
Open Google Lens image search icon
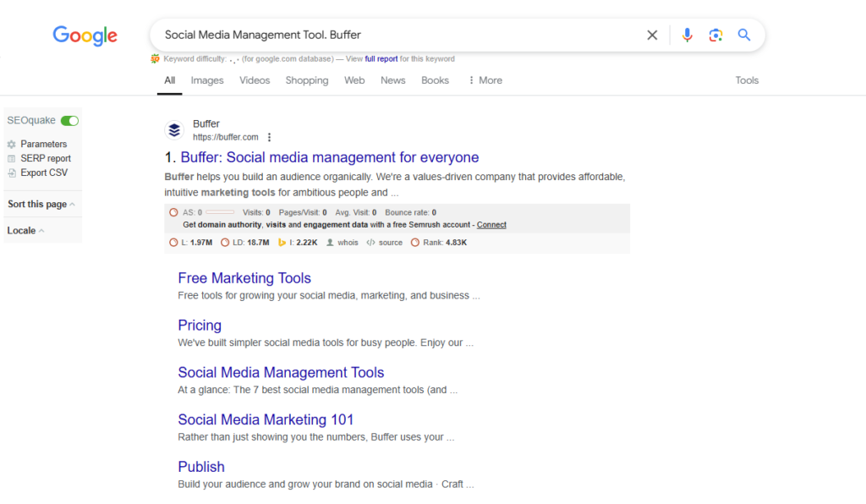715,36
